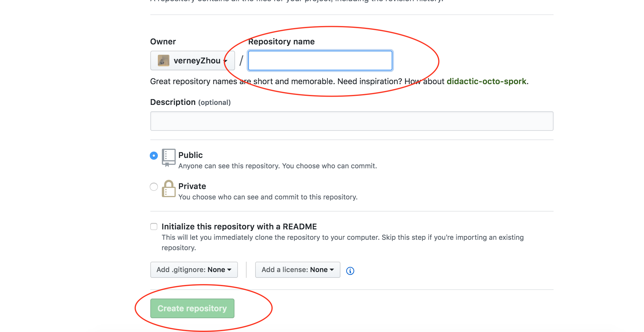Select the Public radio button
The height and width of the screenshot is (332, 644).
[x=154, y=156]
